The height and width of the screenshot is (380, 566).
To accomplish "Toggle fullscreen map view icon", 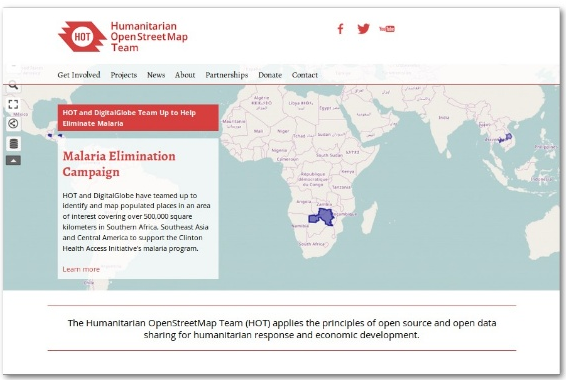I will pos(13,105).
